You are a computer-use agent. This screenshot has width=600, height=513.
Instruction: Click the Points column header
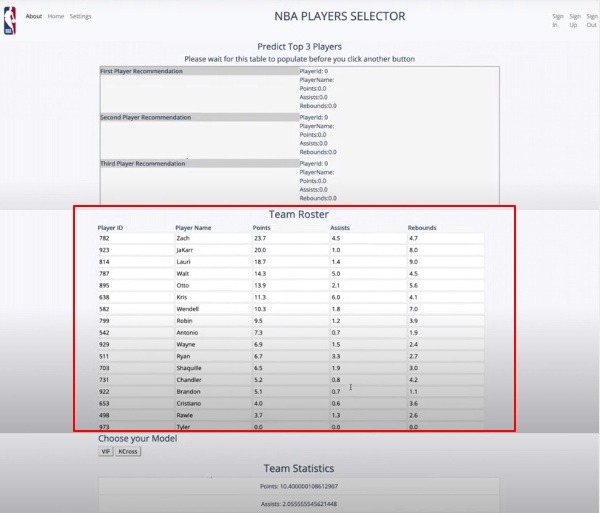pyautogui.click(x=261, y=228)
